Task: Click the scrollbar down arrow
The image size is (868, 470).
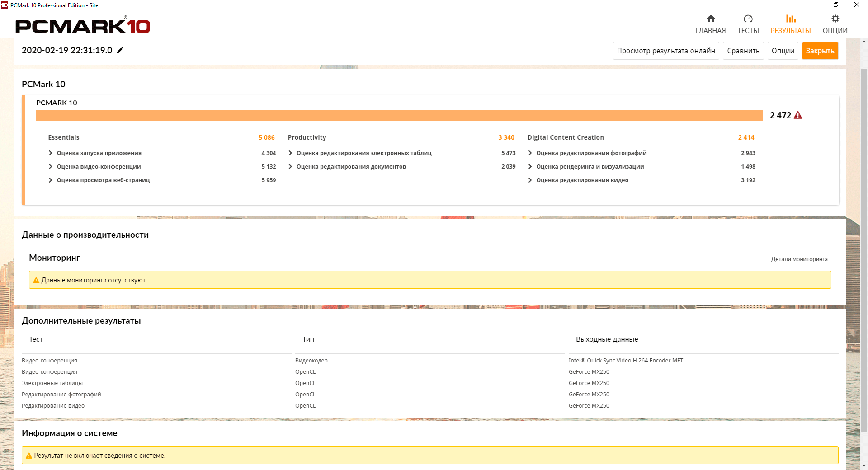Action: tap(864, 465)
